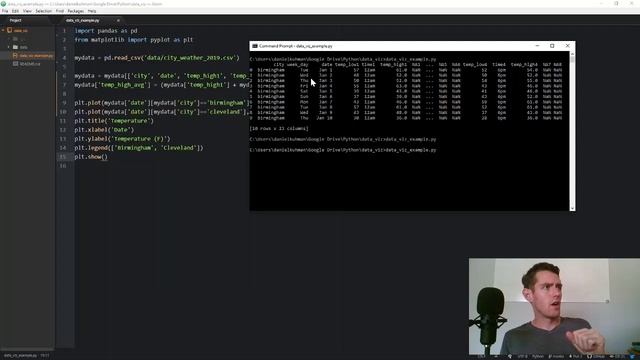Place cursor on 'import pandas as pd' line

[x=106, y=31]
